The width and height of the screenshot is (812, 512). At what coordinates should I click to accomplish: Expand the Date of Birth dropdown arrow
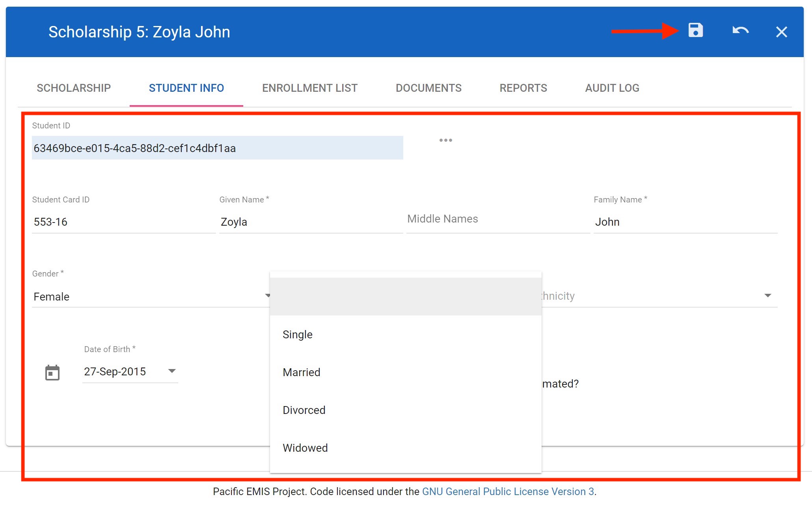pos(172,371)
